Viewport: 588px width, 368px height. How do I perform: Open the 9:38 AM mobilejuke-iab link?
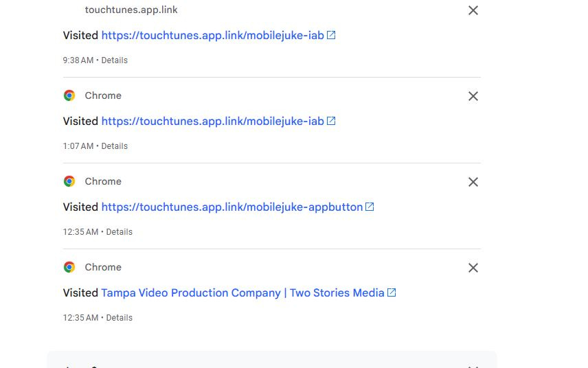(x=213, y=35)
